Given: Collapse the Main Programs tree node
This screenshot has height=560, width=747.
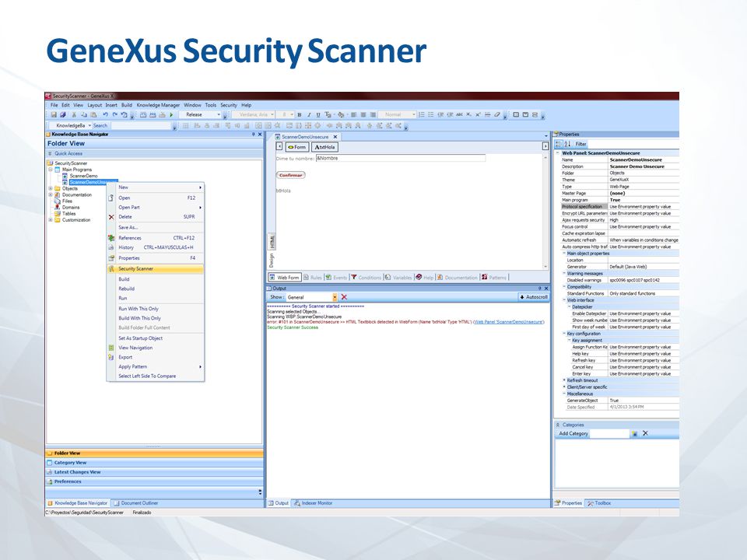Looking at the screenshot, I should 51,170.
